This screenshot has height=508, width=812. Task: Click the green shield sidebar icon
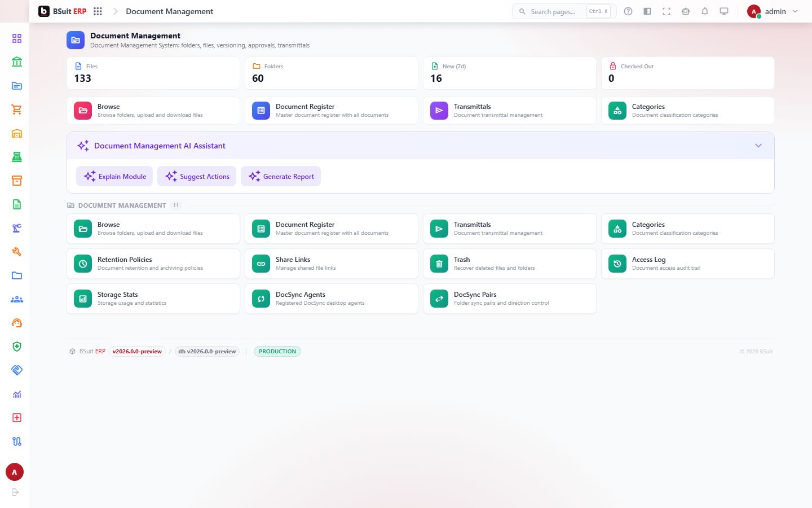point(17,347)
